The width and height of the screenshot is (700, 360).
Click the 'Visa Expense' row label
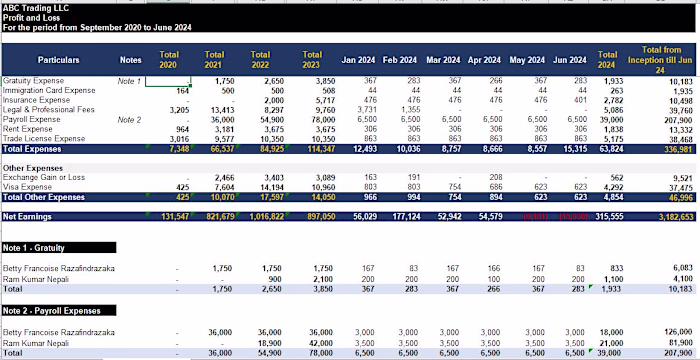coord(27,187)
